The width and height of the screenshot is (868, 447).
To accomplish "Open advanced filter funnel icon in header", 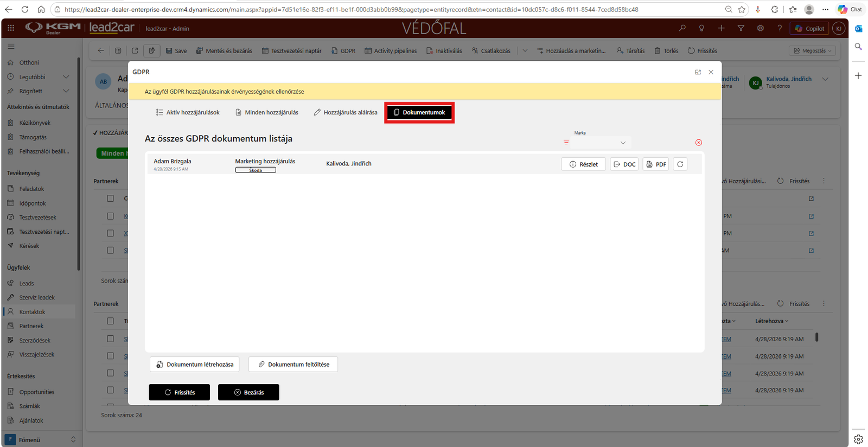I will pyautogui.click(x=741, y=28).
